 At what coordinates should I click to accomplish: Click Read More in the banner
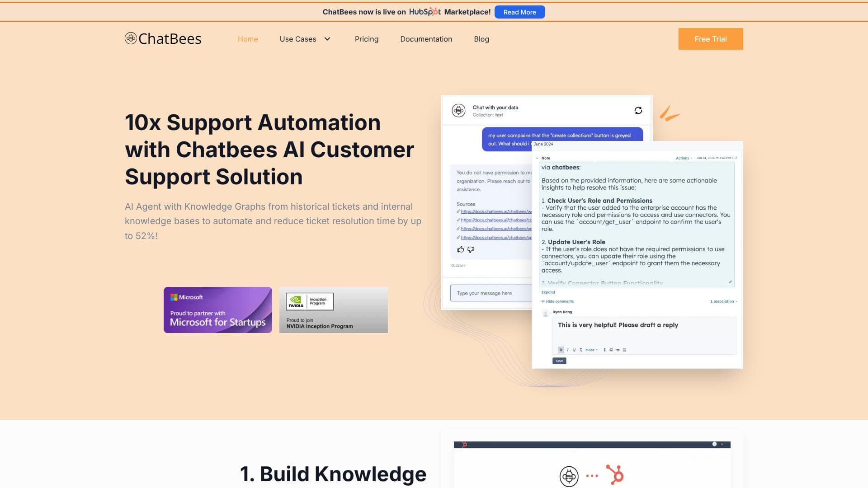pos(519,12)
